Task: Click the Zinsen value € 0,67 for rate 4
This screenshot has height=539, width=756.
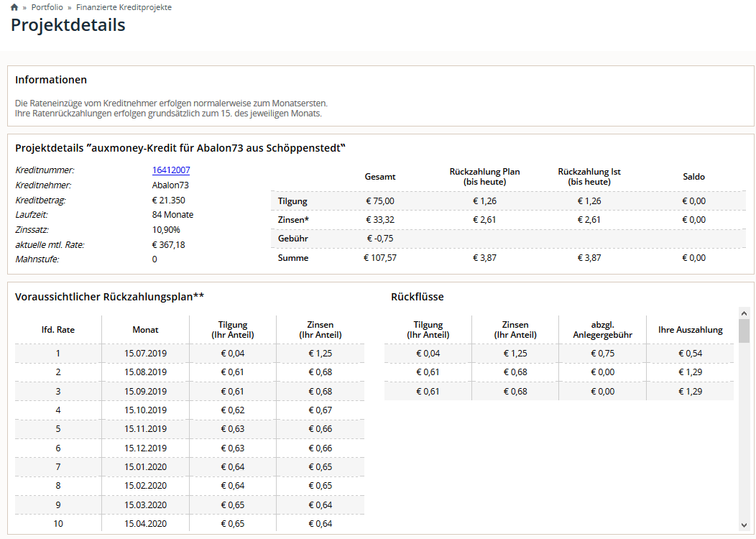Action: click(320, 410)
